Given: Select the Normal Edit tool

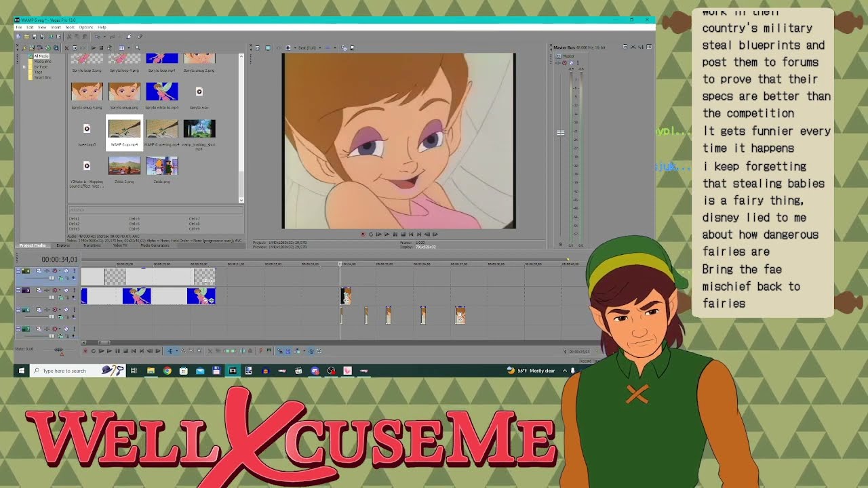Looking at the screenshot, I should coord(170,351).
